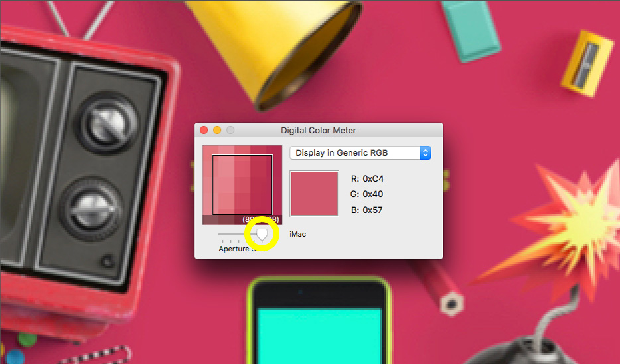Open the Display in Generic RGB dropdown
Viewport: 620px width, 364px height.
pyautogui.click(x=354, y=152)
